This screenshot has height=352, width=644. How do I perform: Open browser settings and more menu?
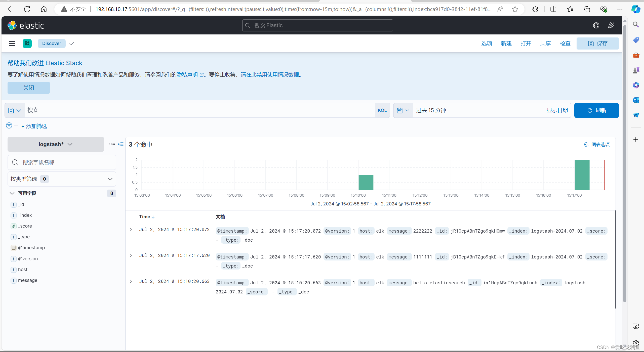pos(620,9)
